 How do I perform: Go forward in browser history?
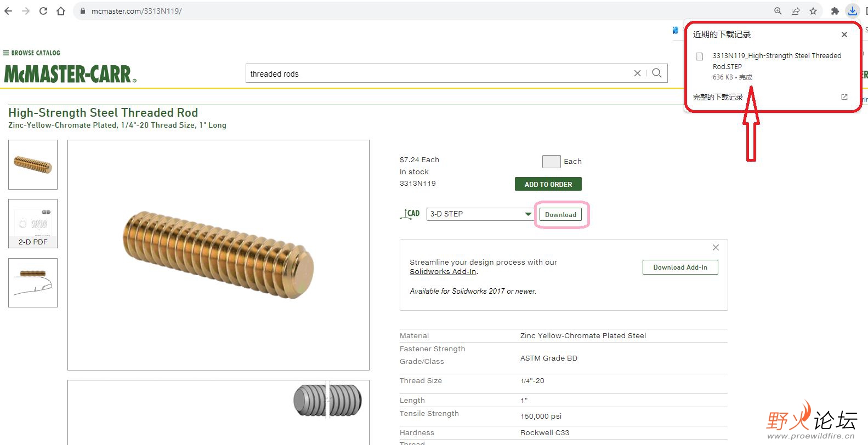click(x=26, y=11)
